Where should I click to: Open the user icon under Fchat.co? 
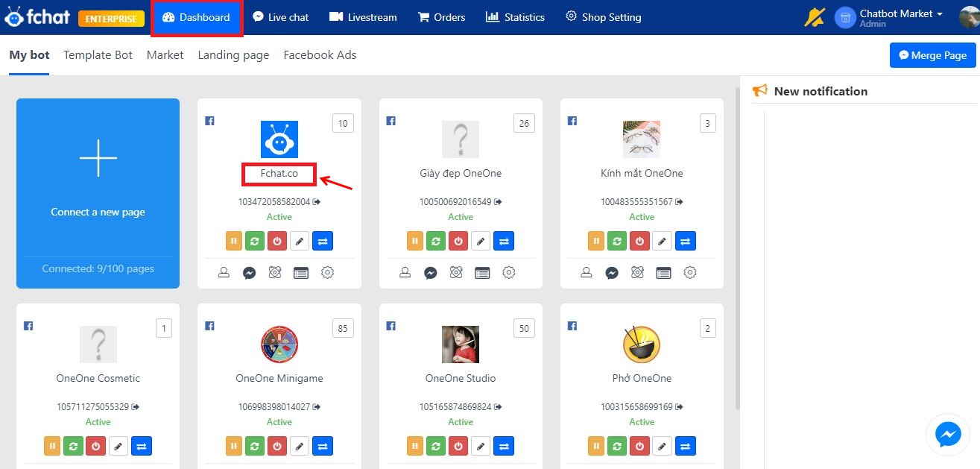pos(224,273)
